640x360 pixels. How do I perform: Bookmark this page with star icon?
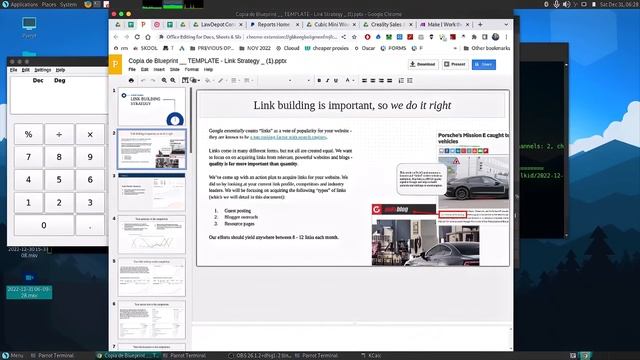[354, 37]
